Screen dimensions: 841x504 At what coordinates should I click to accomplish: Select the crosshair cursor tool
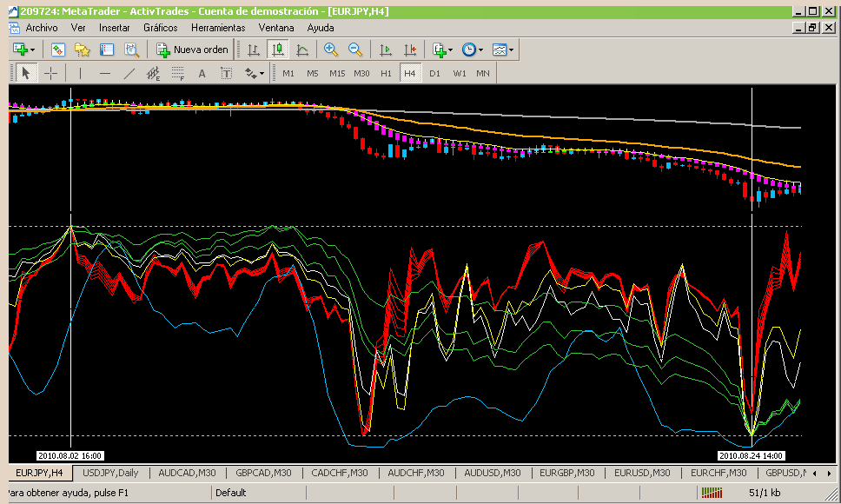[x=51, y=73]
